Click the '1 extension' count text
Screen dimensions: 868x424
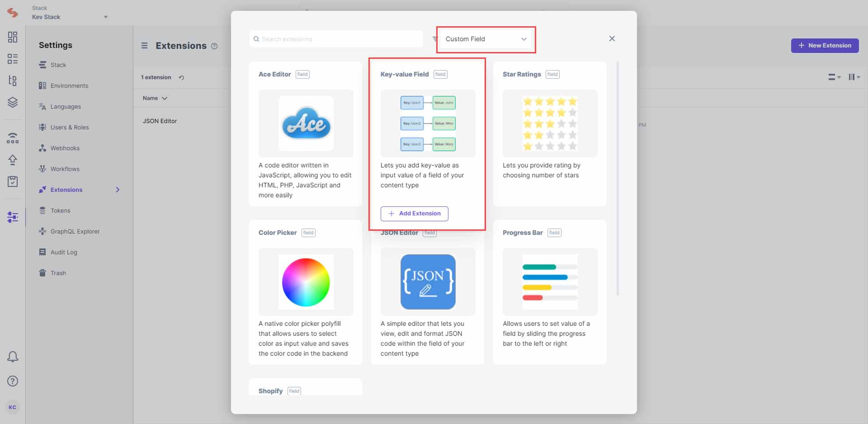(x=156, y=77)
